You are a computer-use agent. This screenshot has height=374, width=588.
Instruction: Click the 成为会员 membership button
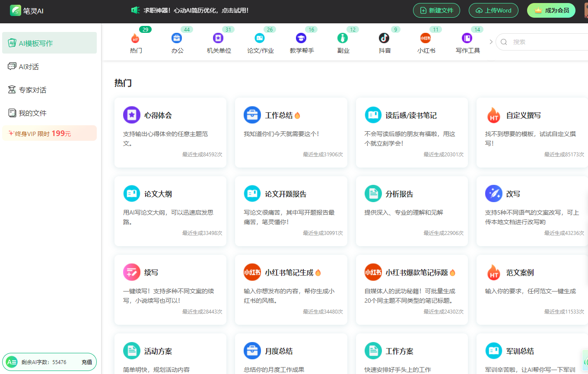click(x=551, y=10)
